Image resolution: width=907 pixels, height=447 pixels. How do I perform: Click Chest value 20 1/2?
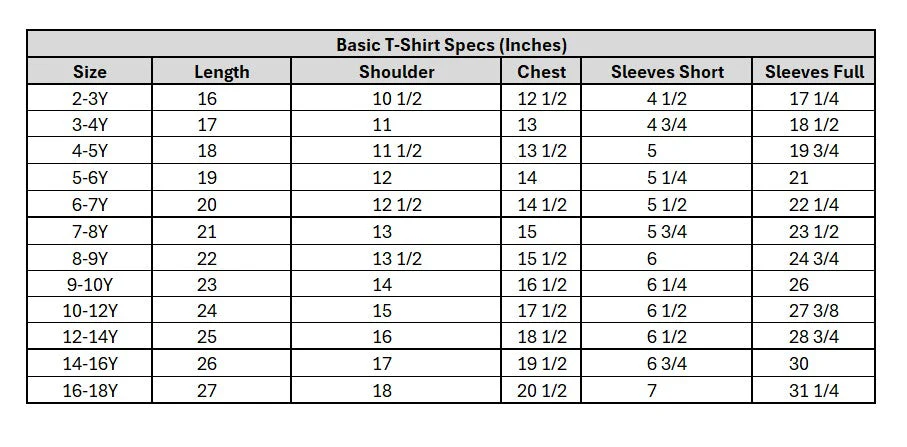[542, 390]
